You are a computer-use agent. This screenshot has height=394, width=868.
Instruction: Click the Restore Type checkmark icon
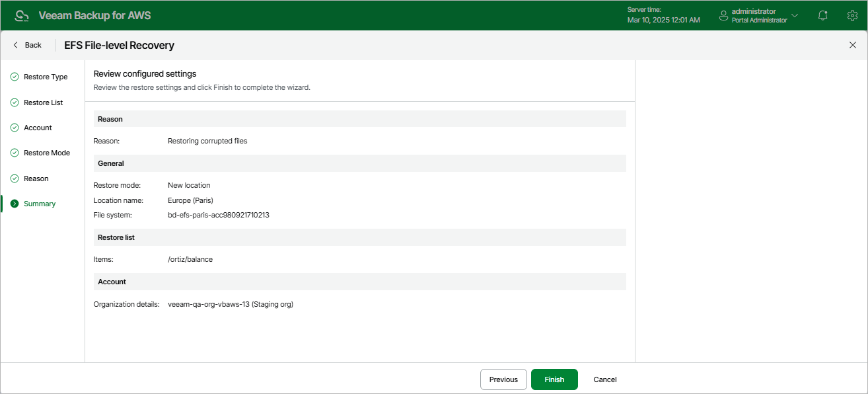(15, 77)
